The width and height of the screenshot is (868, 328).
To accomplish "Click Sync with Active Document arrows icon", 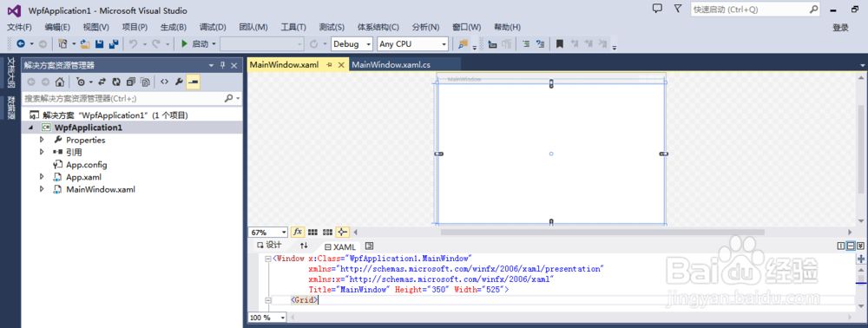I will coord(102,82).
